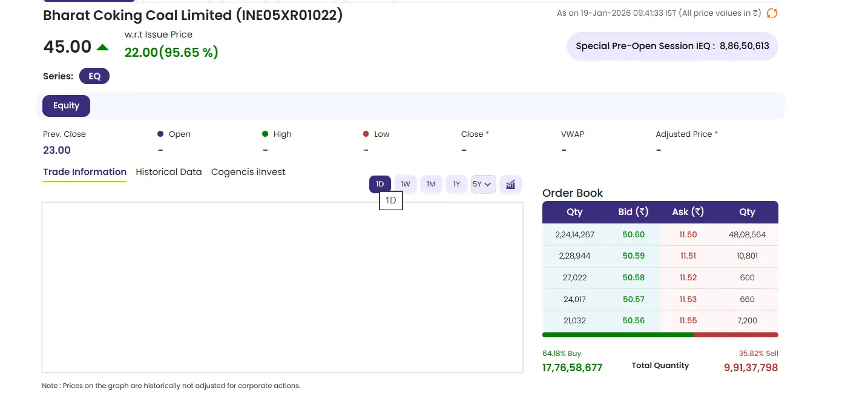Click the red Low legend dot

[366, 134]
